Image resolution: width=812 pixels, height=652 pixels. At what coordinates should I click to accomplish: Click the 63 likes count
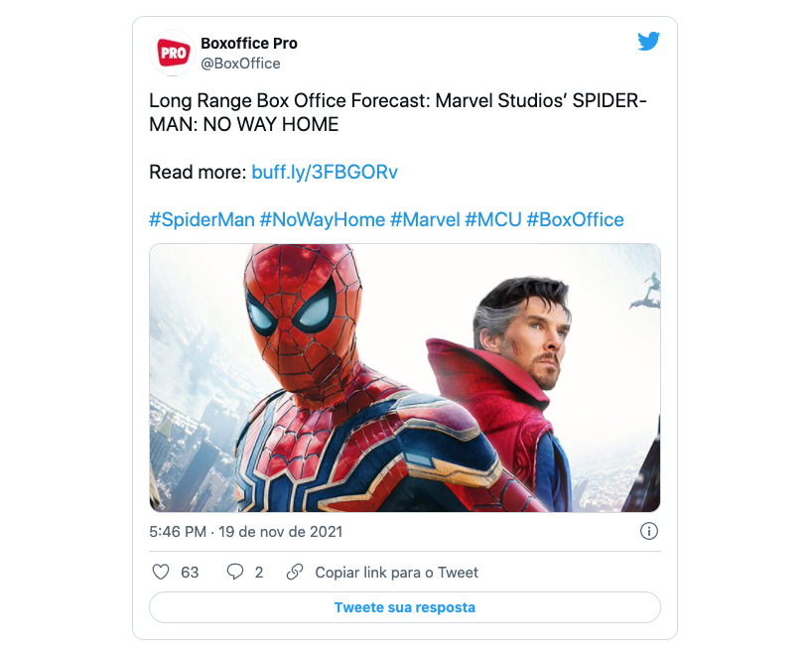[x=190, y=573]
